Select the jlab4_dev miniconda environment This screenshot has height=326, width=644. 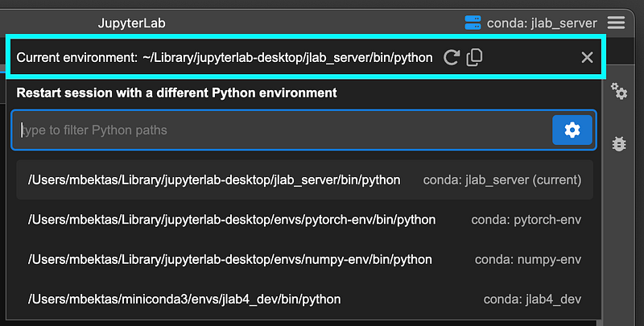tap(305, 299)
